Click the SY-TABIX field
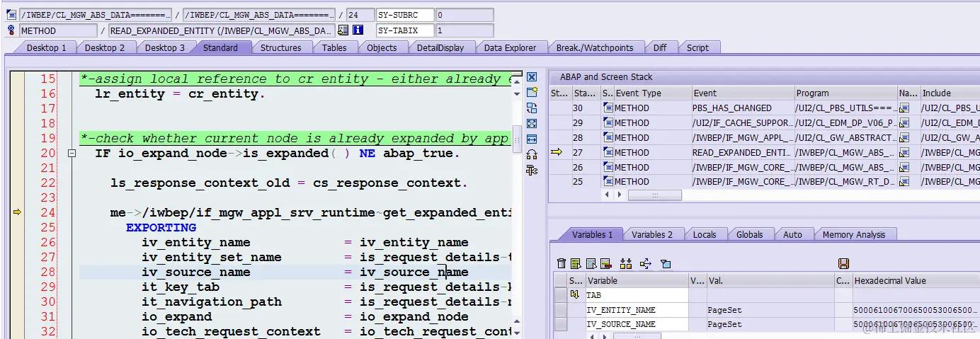 point(404,30)
